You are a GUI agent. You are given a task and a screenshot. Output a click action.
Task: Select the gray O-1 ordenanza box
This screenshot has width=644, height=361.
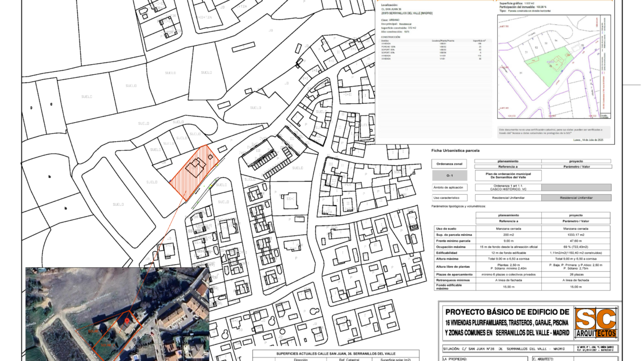(x=449, y=175)
